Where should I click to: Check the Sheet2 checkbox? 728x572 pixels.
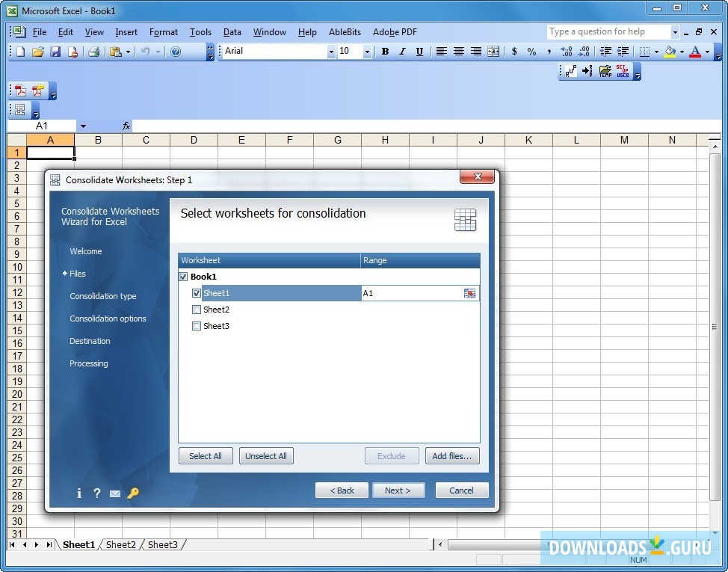click(197, 310)
